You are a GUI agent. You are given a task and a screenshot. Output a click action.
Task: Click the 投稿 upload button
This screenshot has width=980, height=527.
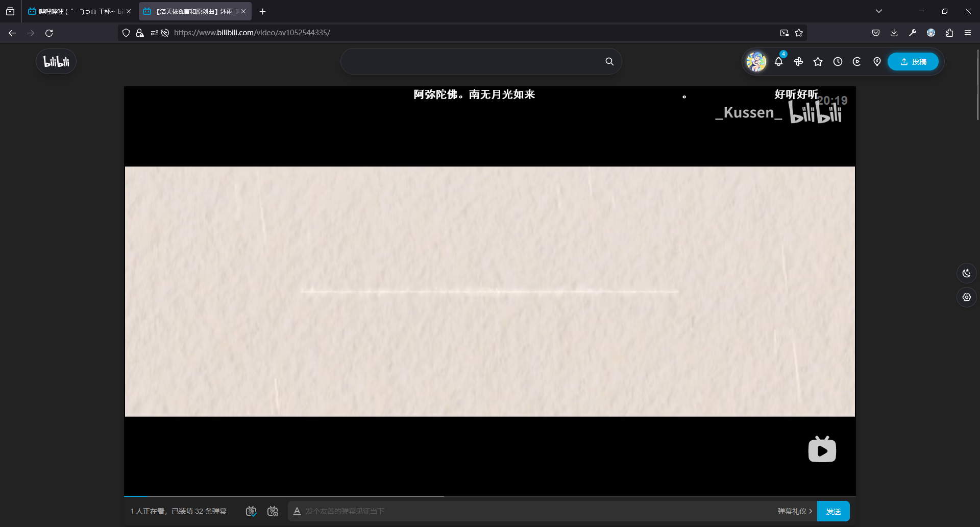click(913, 62)
